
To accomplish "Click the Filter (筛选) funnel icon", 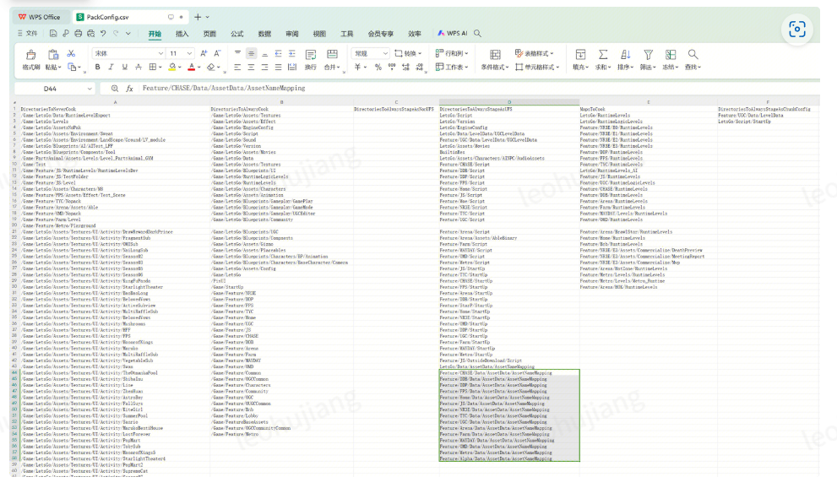I will (x=648, y=54).
